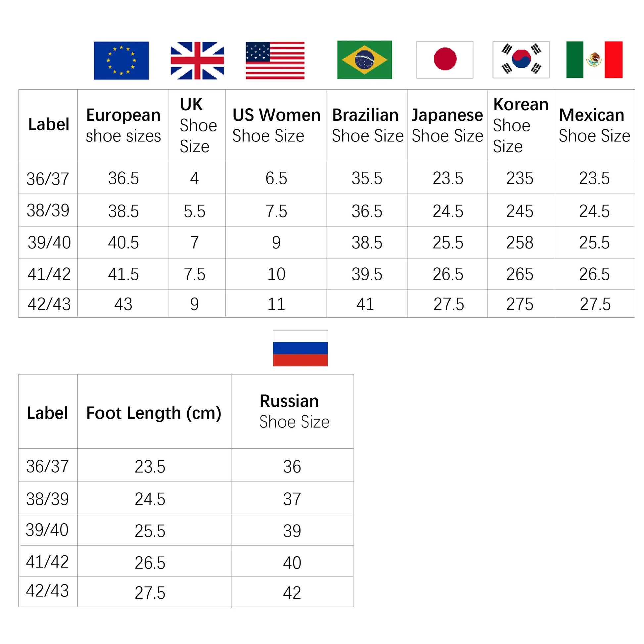Screen dimensions: 644x644
Task: Click the Korean Shoe Size column header
Action: 521,125
